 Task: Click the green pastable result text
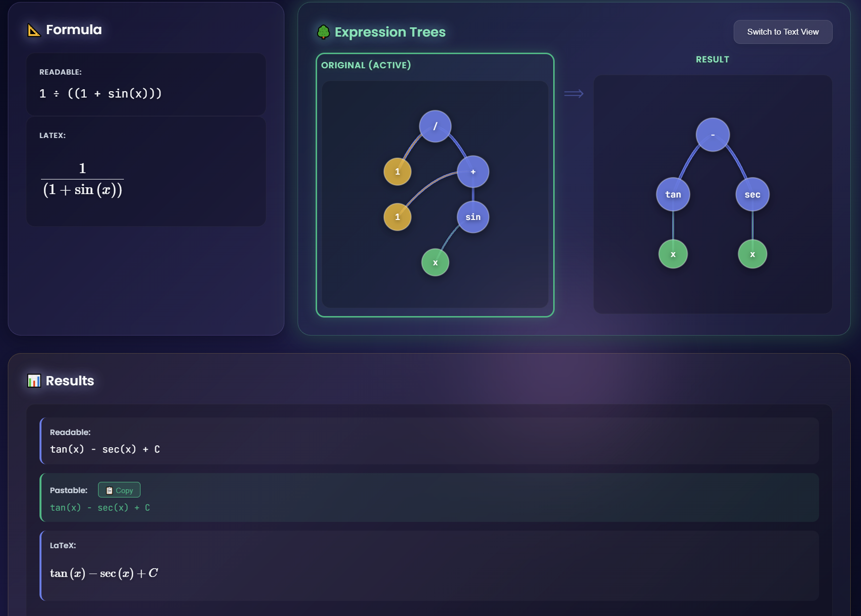(100, 508)
